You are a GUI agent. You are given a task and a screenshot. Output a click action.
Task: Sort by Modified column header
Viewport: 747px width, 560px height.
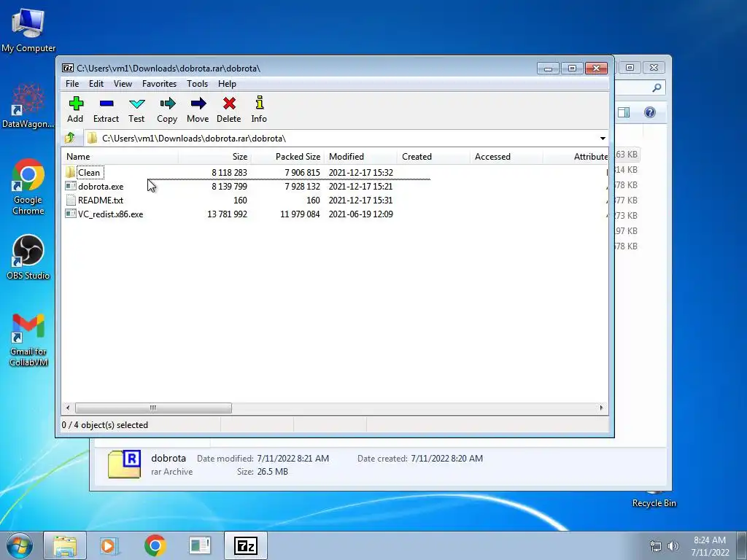360,157
